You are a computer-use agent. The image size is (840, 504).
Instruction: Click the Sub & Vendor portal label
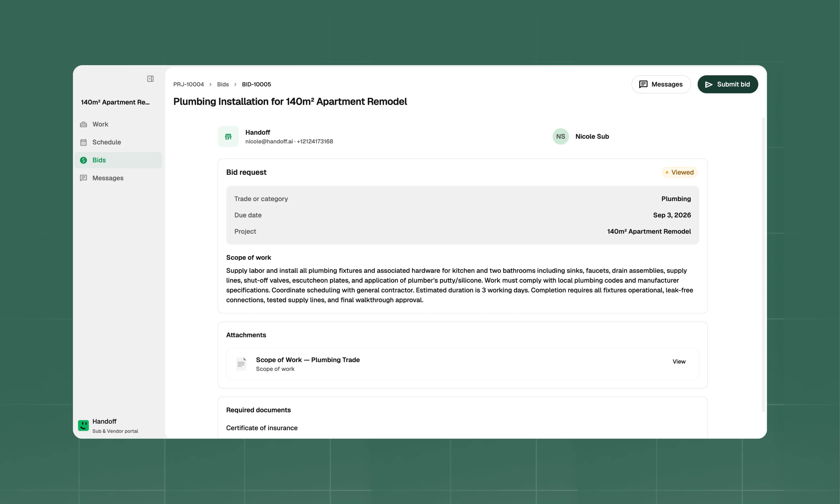point(115,431)
